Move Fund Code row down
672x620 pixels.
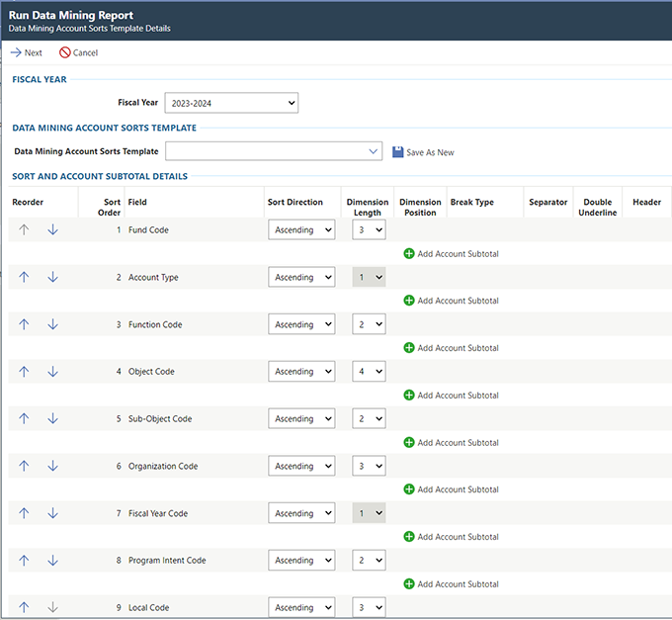point(53,229)
